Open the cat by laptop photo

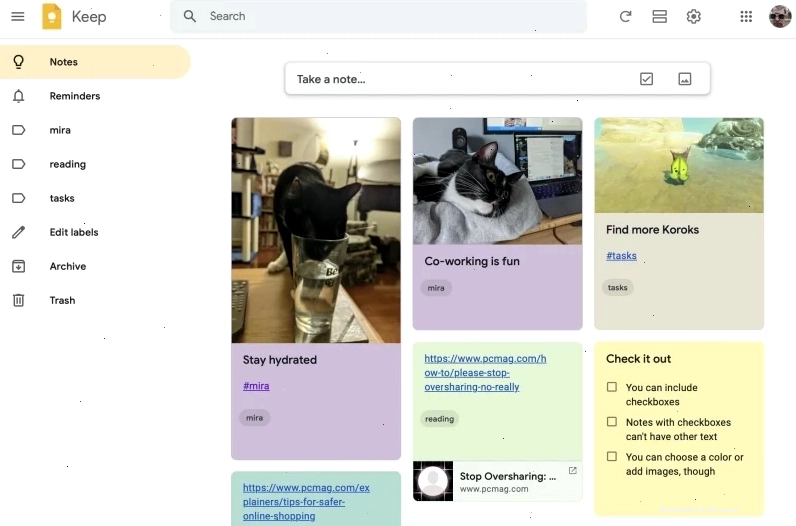pos(498,181)
